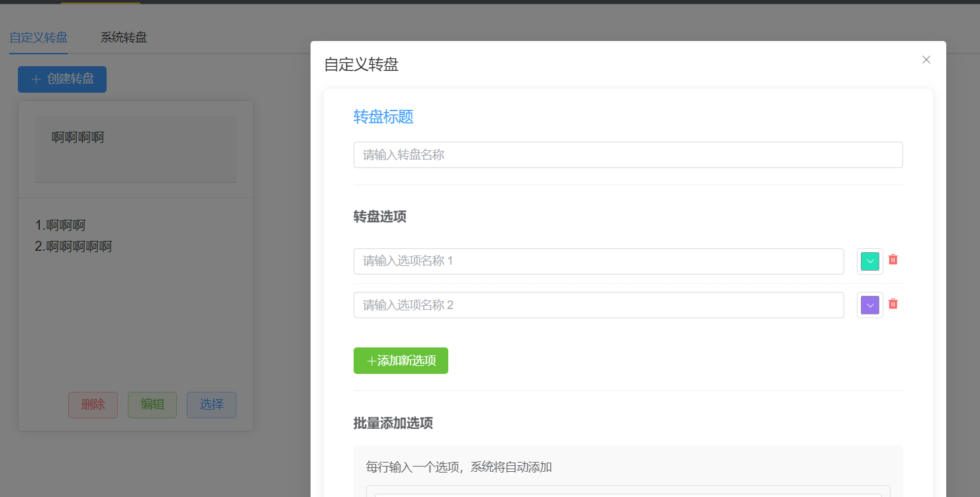Edit the 啊啊啊啊 wheel card
980x497 pixels.
(x=152, y=405)
